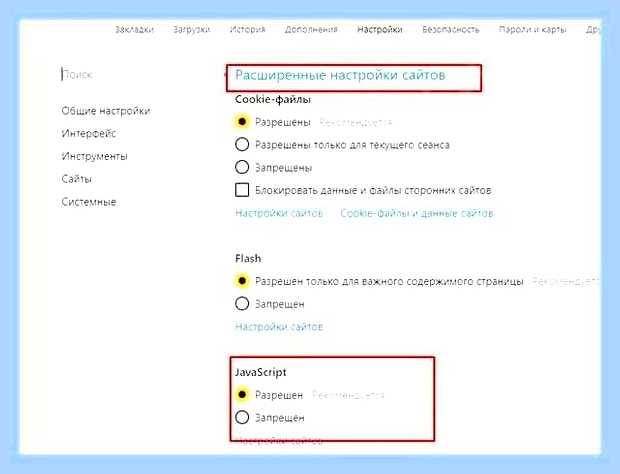
Task: Select Сайты in the sidebar
Action: pyautogui.click(x=76, y=179)
